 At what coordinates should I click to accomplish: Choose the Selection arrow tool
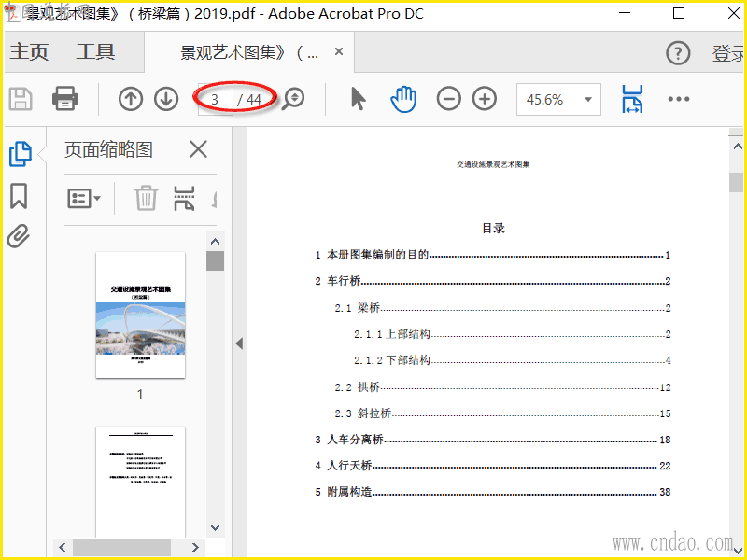click(x=359, y=99)
